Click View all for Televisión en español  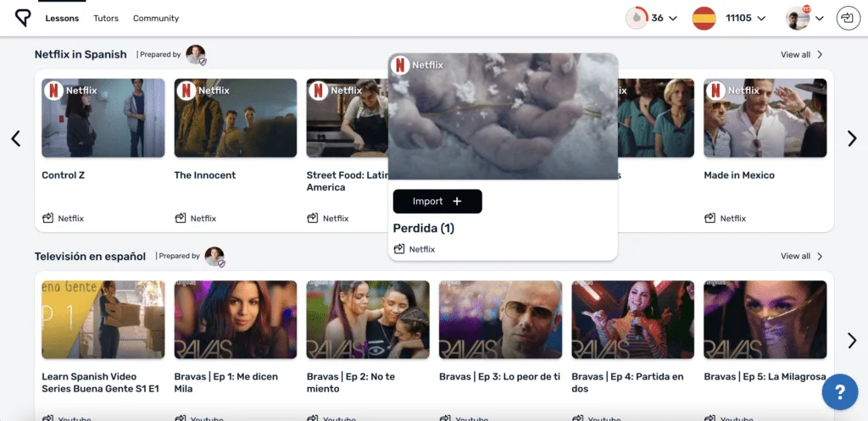coord(801,257)
